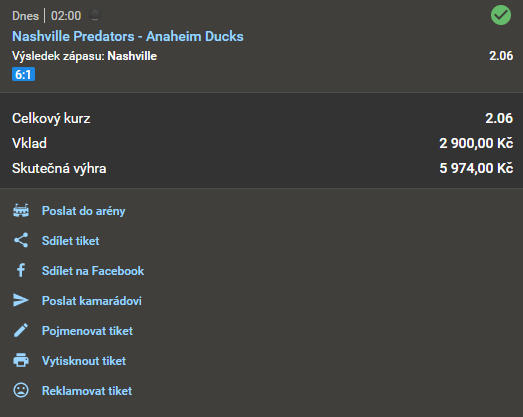Select Sdílet na Facebook link
The height and width of the screenshot is (417, 523).
[x=93, y=271]
